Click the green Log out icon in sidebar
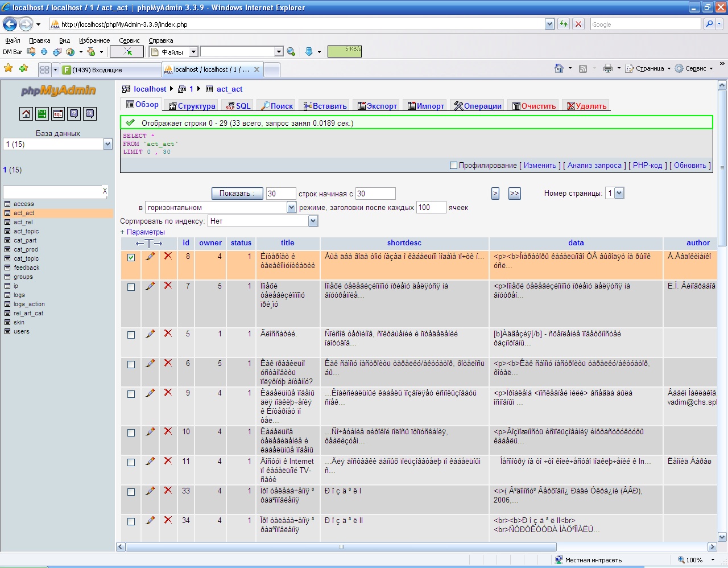728x568 pixels. point(42,114)
